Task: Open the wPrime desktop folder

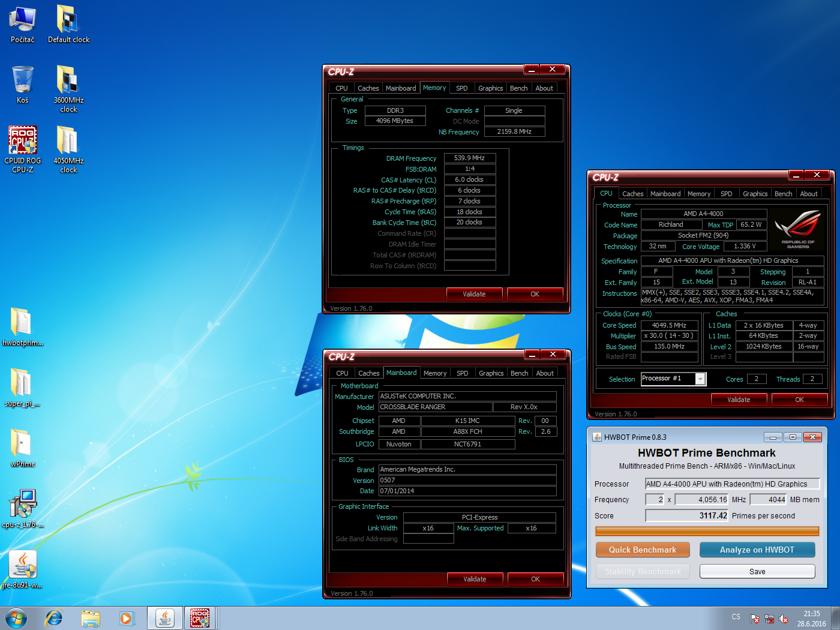Action: coord(22,448)
